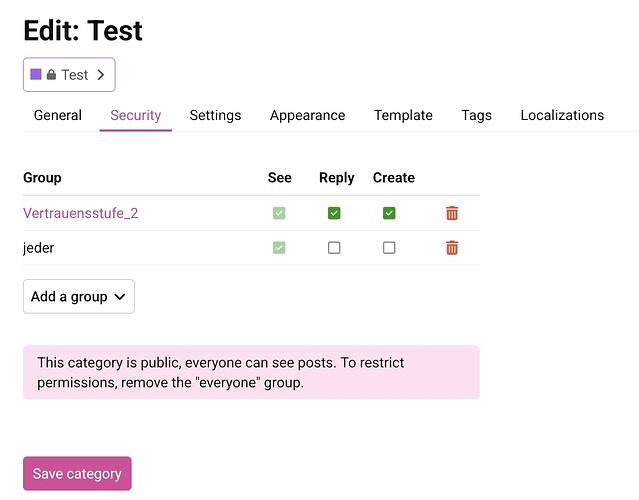Viewport: 639px width, 500px height.
Task: Click the lock icon in Test badge
Action: 51,75
